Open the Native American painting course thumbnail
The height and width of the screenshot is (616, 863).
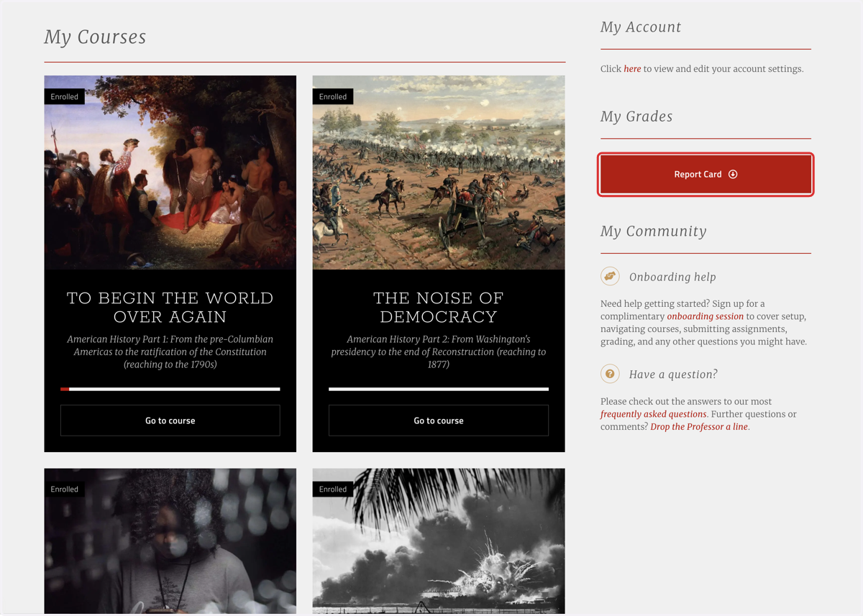pyautogui.click(x=170, y=173)
